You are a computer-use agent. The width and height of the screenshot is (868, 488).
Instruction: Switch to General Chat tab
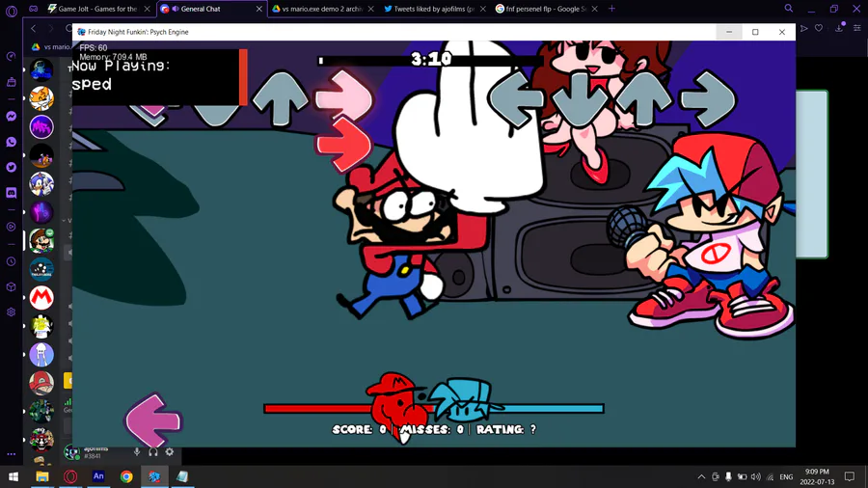(x=211, y=9)
